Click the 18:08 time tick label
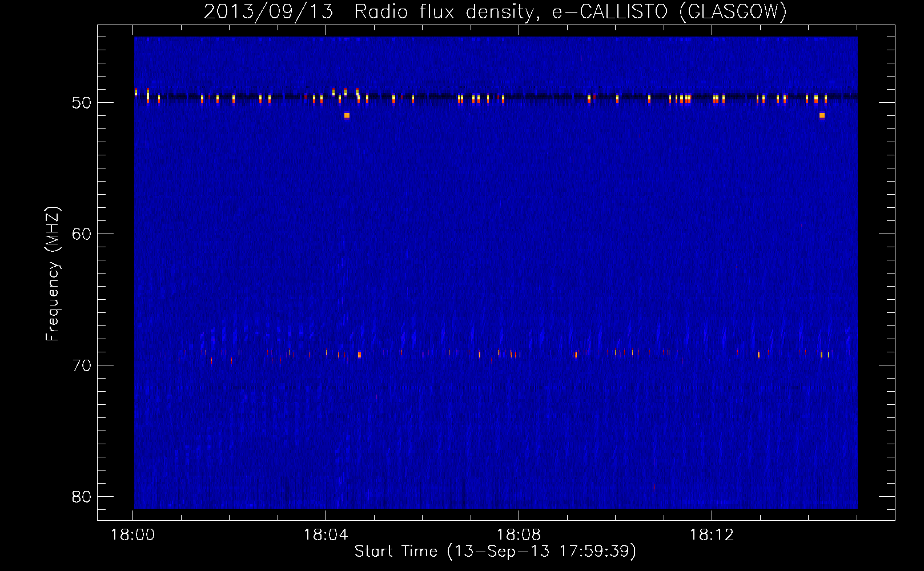Viewport: 924px width, 571px height. (x=519, y=535)
